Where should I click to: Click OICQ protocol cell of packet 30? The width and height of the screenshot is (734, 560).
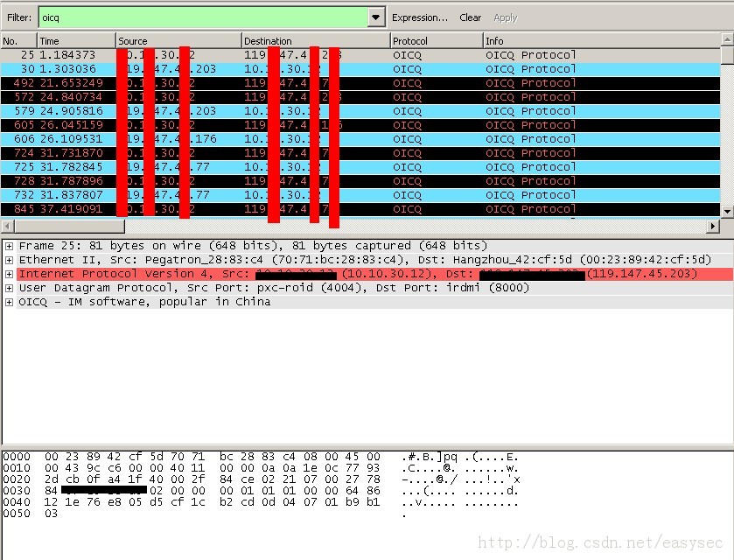(407, 69)
